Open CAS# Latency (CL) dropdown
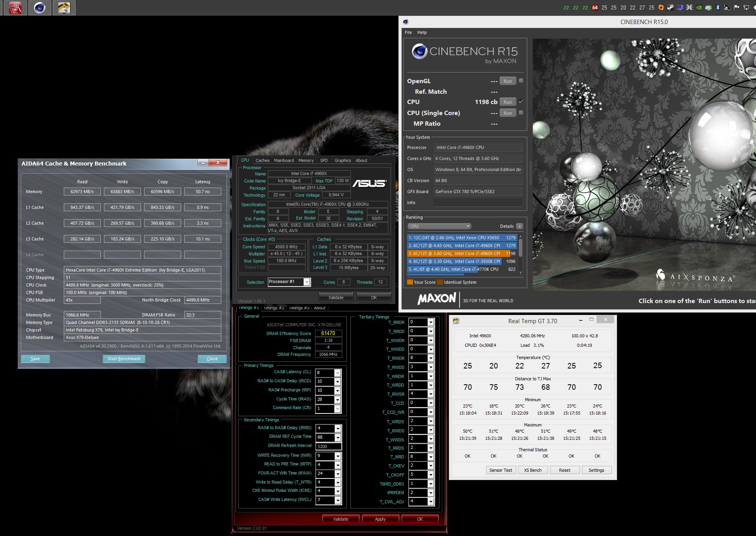The height and width of the screenshot is (536, 756). (337, 373)
